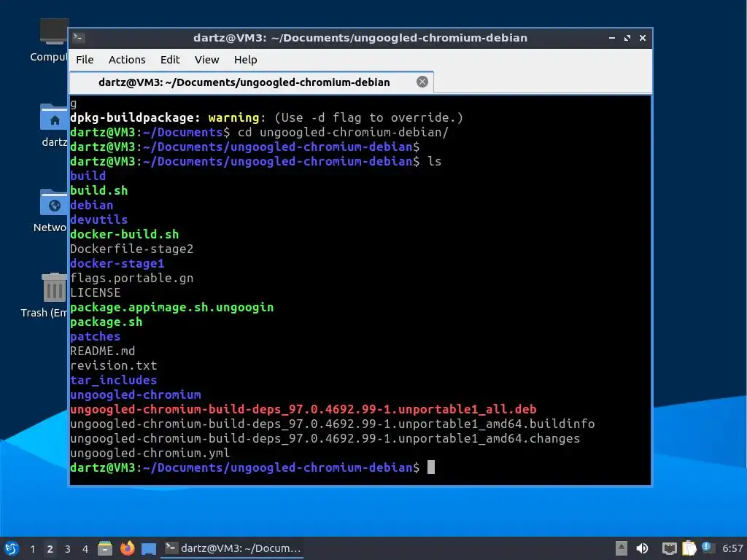Select the terminal task button in the taskbar
The image size is (747, 560).
(x=233, y=548)
